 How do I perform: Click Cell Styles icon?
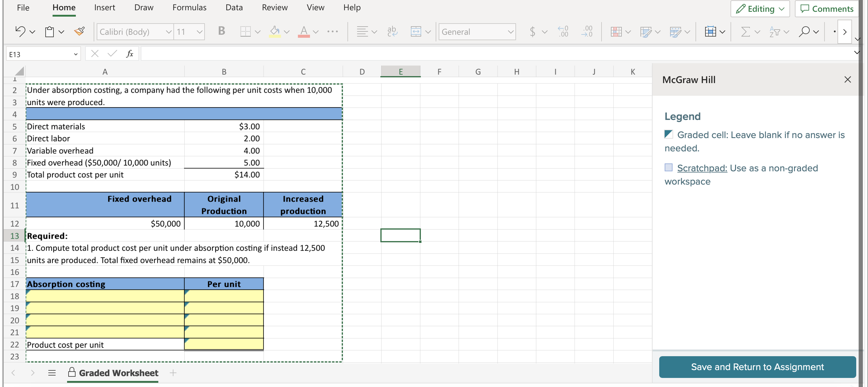click(675, 32)
